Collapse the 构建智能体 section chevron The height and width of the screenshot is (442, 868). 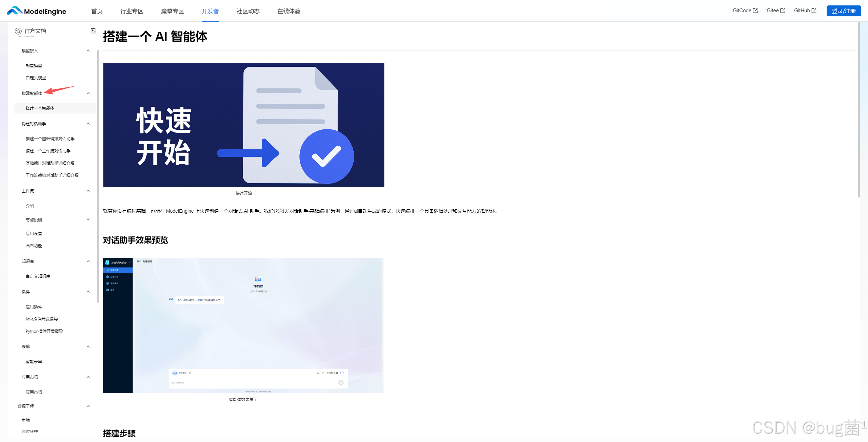coord(88,93)
